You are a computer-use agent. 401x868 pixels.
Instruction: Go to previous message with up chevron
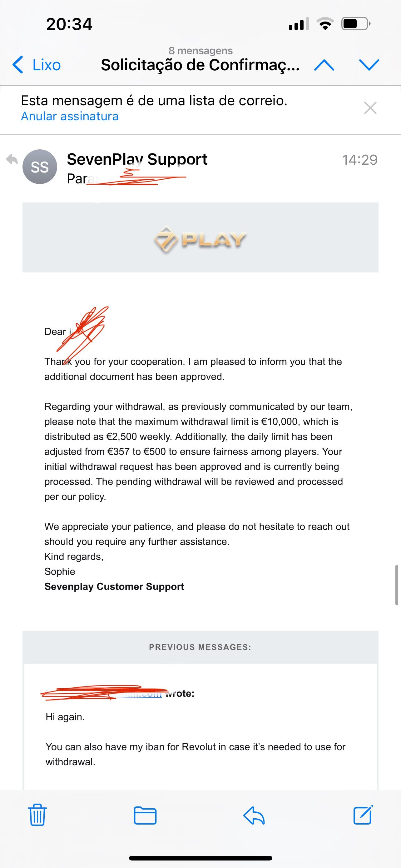click(324, 65)
